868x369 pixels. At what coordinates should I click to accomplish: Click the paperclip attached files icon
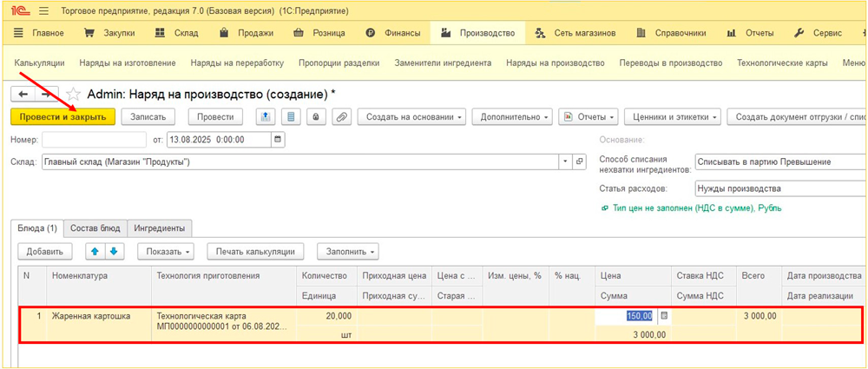click(x=341, y=116)
